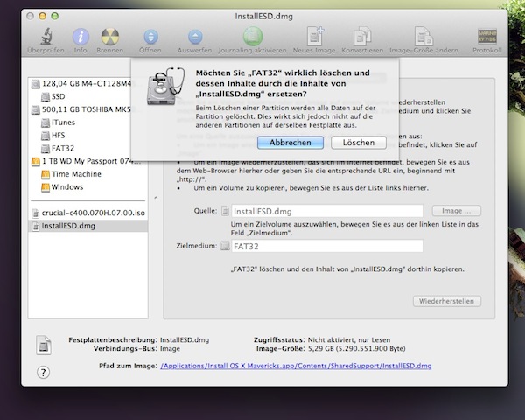Click the Überprüfen microscope toolbar icon

[x=46, y=37]
